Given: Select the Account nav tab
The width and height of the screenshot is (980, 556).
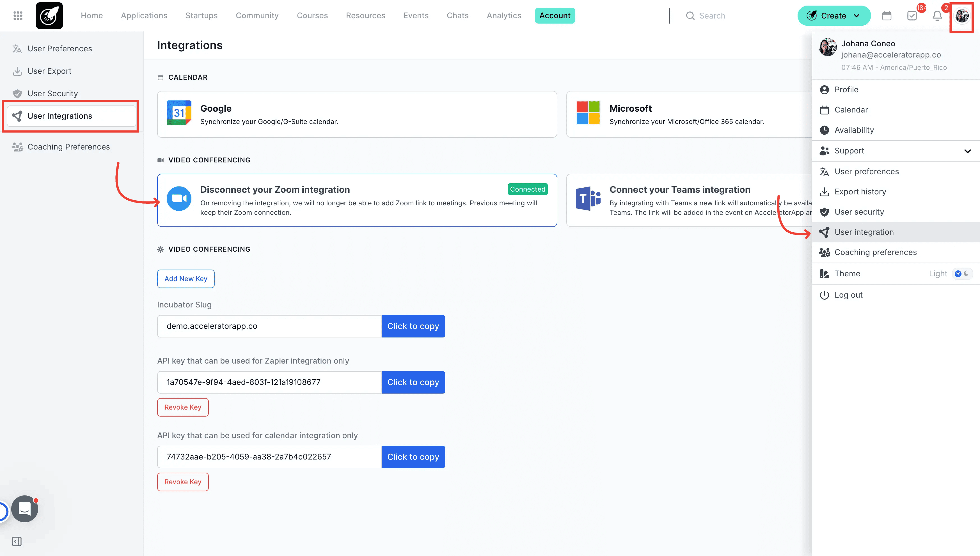Looking at the screenshot, I should (x=555, y=16).
